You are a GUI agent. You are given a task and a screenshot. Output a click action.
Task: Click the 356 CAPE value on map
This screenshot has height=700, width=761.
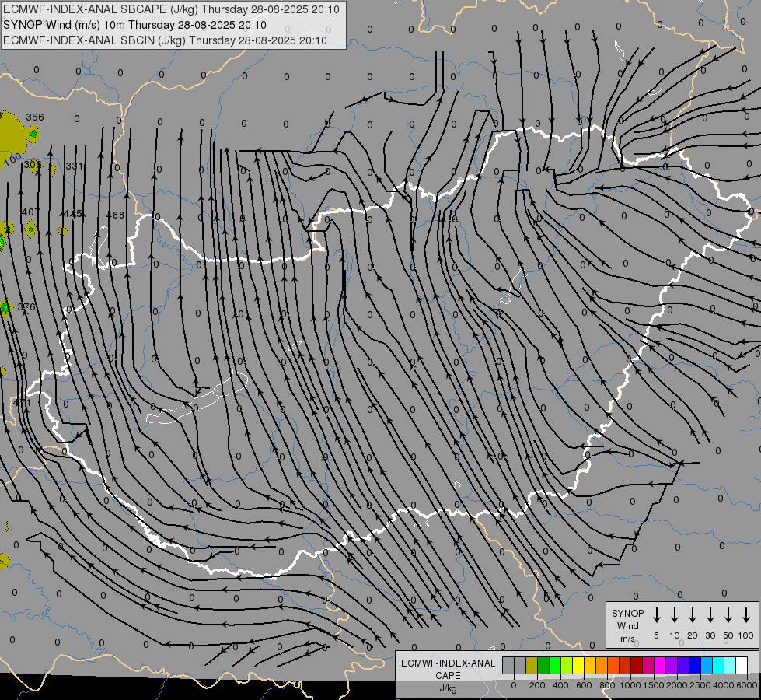point(35,117)
